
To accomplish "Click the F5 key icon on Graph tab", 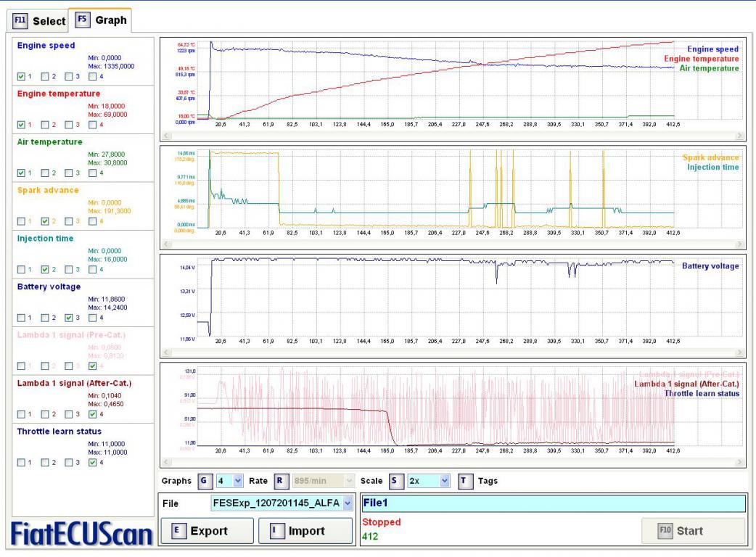I will (82, 20).
